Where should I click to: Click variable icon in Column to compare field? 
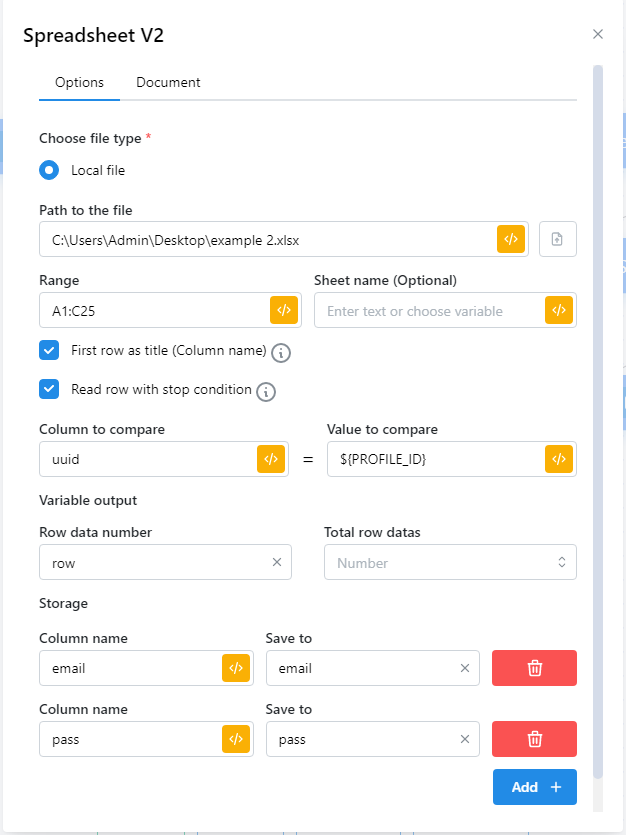click(270, 459)
